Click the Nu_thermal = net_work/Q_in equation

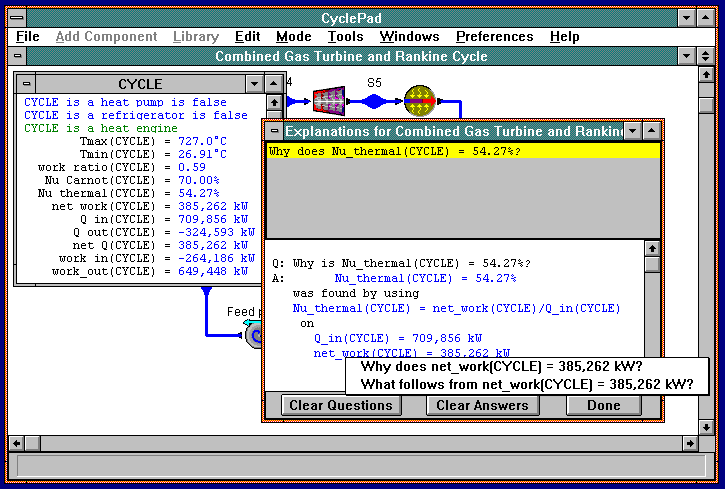click(456, 308)
